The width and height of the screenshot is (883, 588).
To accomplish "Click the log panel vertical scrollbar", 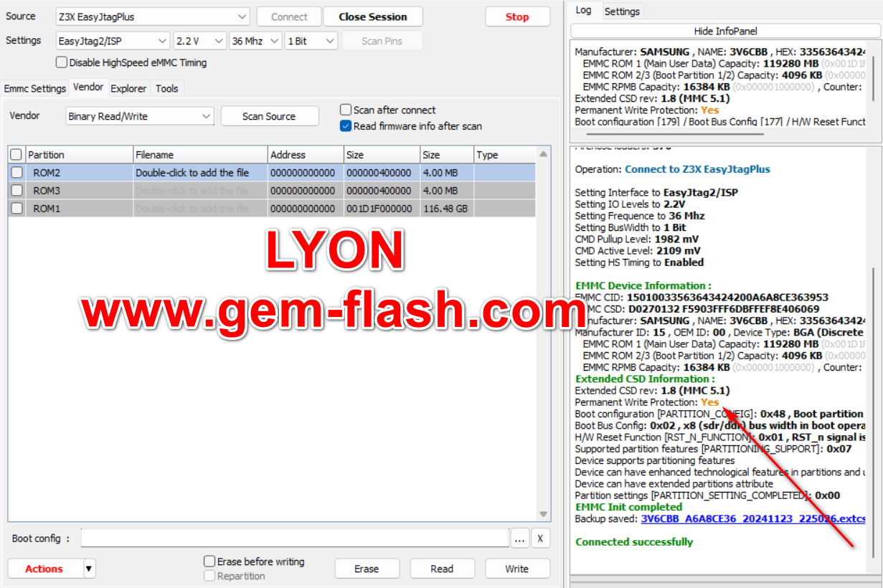I will pos(873,412).
